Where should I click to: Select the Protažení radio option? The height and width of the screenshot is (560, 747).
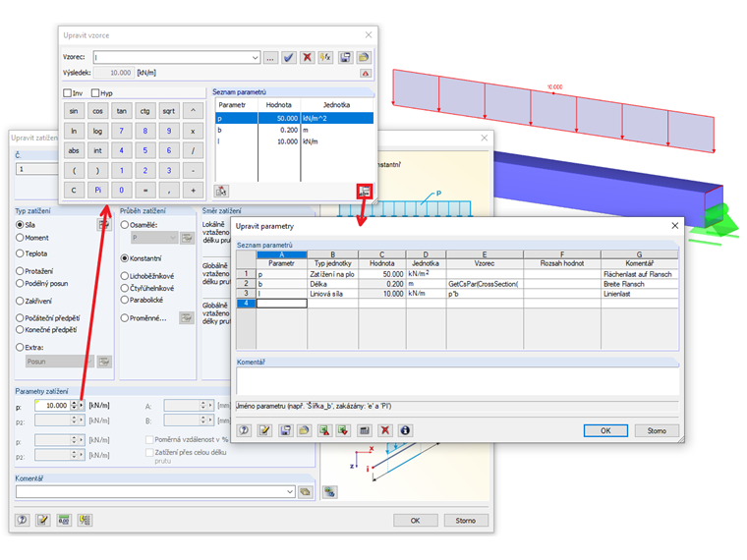(20, 271)
